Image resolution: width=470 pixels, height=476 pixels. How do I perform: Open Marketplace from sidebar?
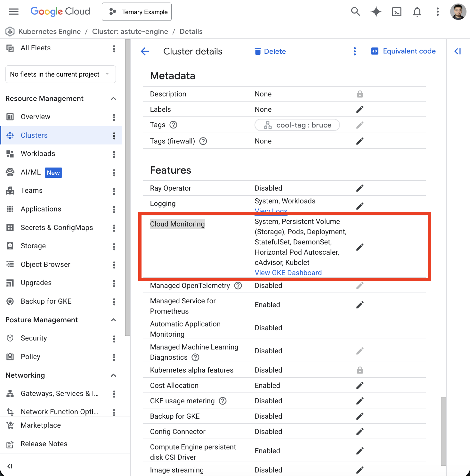[x=41, y=425]
